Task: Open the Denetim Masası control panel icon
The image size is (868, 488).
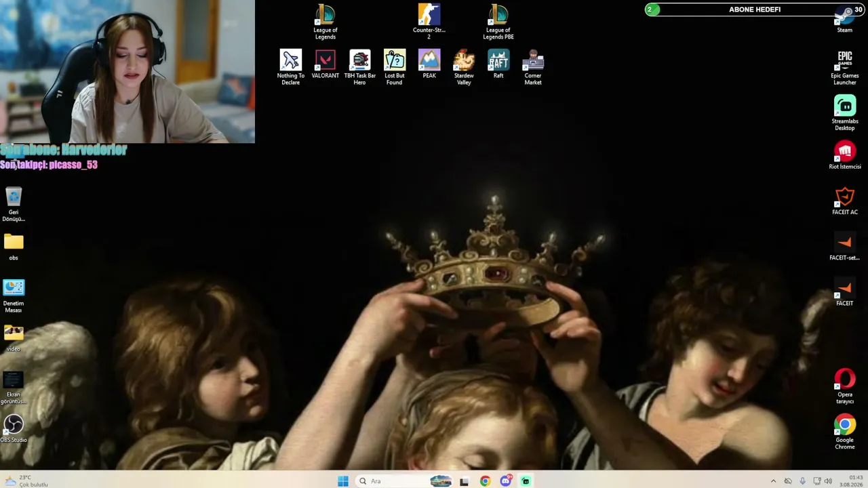Action: (x=14, y=295)
